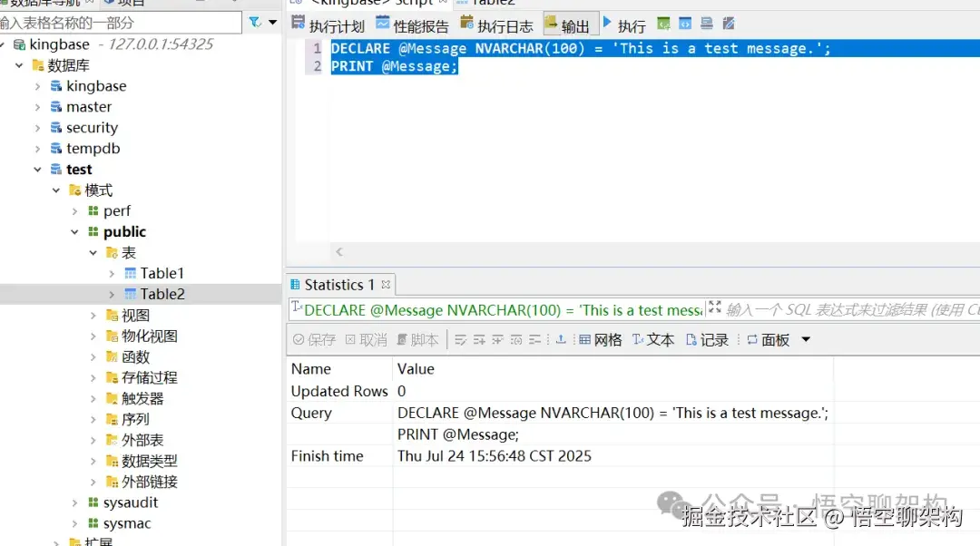Collapse the 数据库 folder node
The height and width of the screenshot is (546, 980).
click(x=19, y=65)
